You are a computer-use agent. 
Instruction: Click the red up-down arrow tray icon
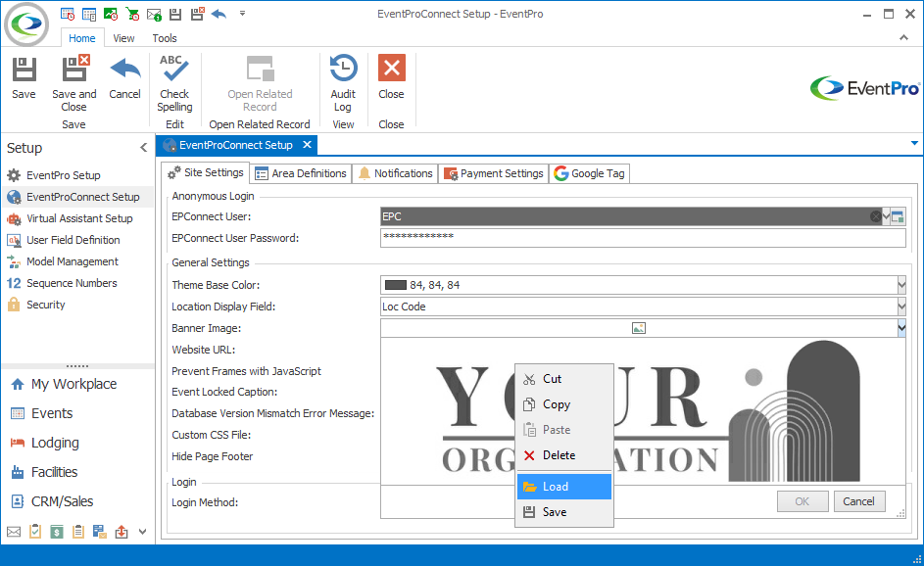tap(122, 532)
